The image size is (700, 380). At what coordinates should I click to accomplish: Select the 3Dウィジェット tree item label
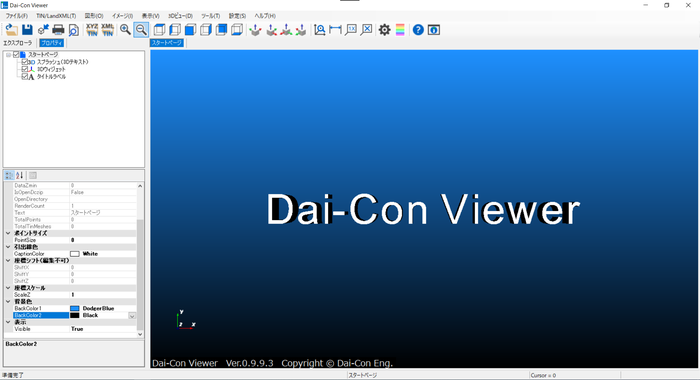coord(51,69)
